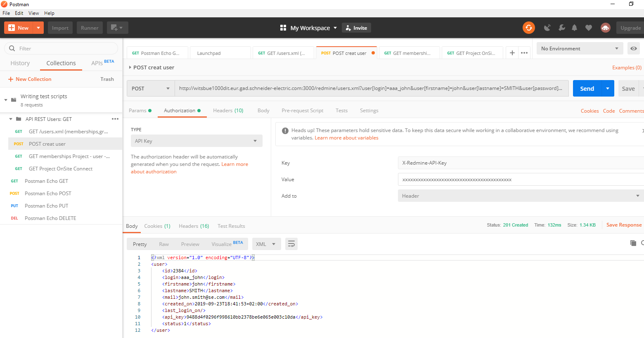Click the Invite button
Image resolution: width=644 pixels, height=338 pixels.
click(357, 28)
